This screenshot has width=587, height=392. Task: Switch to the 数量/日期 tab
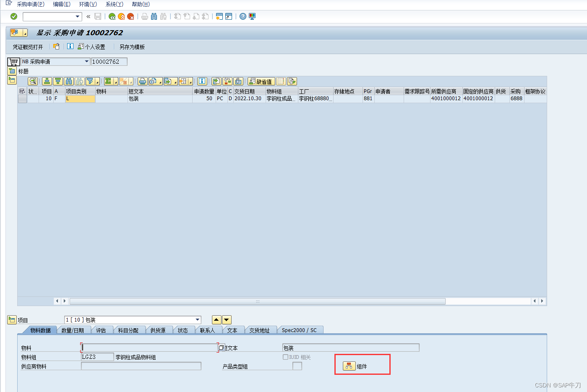click(x=75, y=330)
